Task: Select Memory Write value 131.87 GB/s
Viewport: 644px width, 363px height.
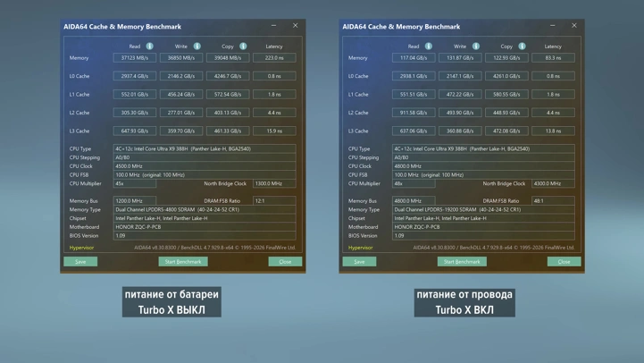Action: coord(460,58)
